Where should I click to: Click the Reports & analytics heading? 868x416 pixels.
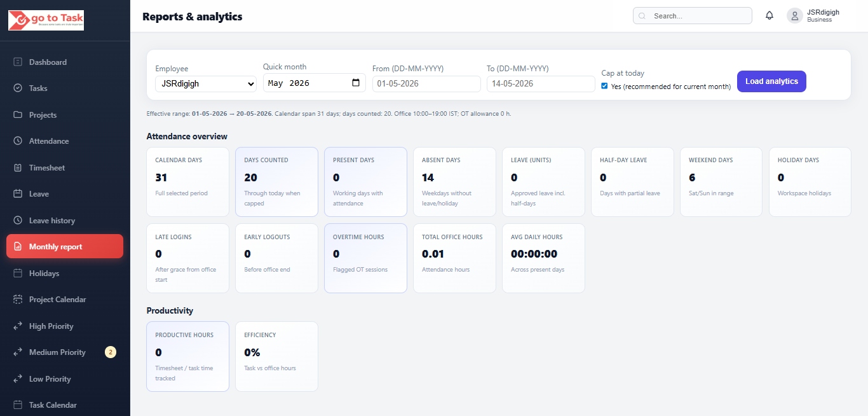[192, 17]
